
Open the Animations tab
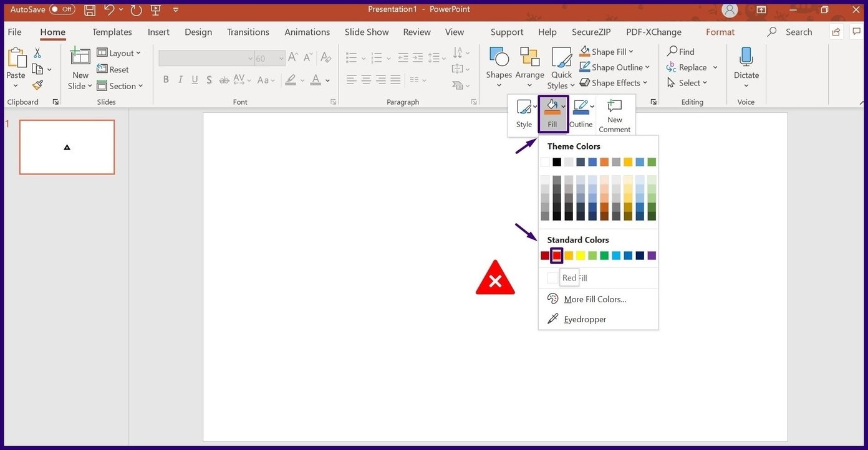308,32
